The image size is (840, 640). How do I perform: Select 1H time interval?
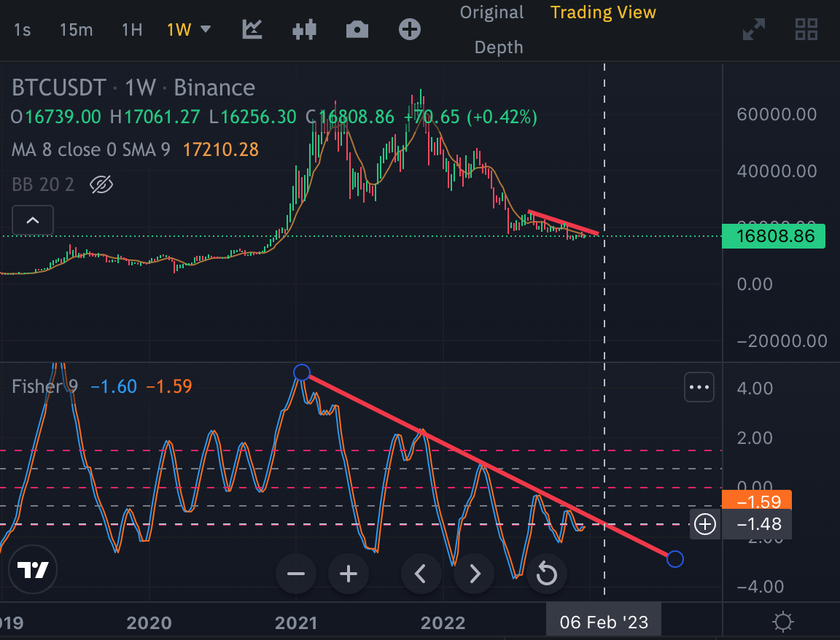132,29
